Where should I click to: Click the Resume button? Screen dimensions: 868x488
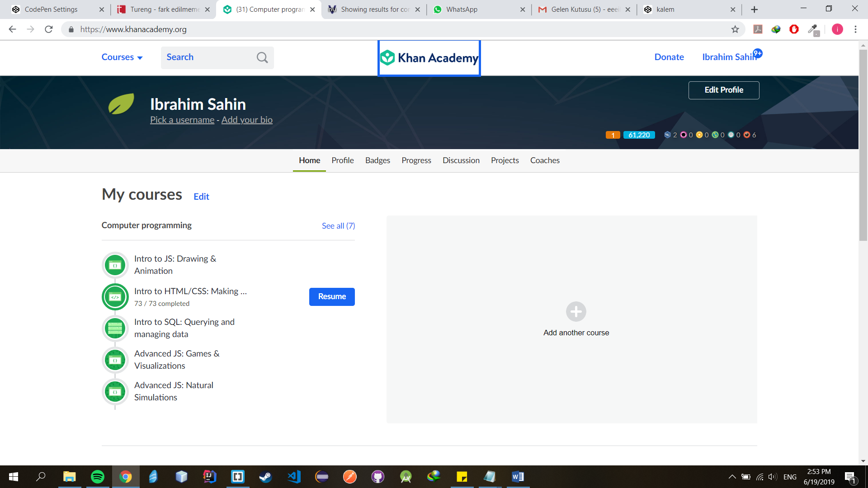click(x=332, y=297)
